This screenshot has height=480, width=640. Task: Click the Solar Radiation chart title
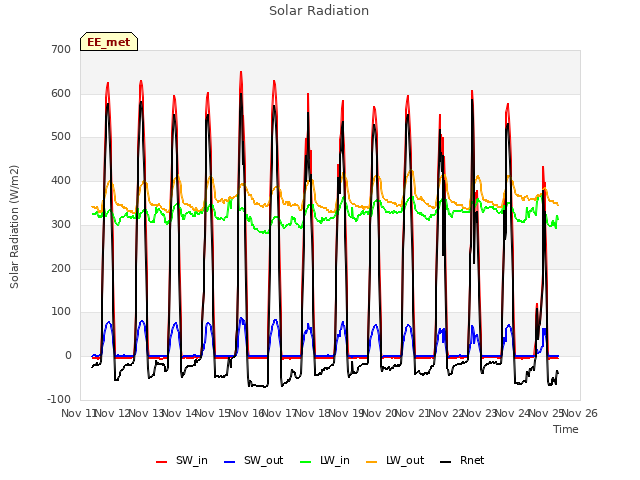point(319,11)
